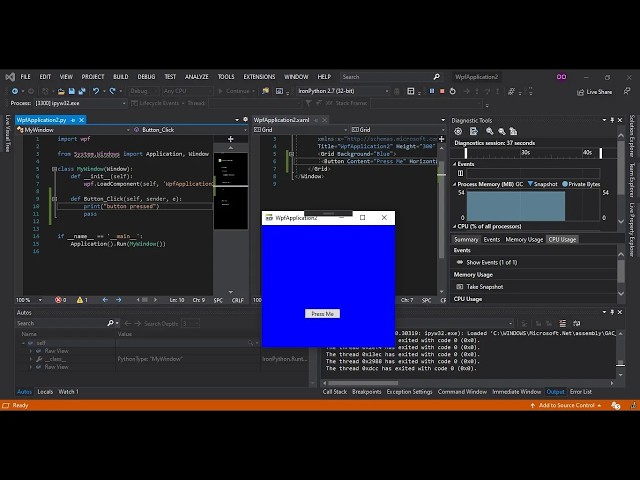Expand the self variable in Autos
This screenshot has width=640, height=480.
point(23,343)
